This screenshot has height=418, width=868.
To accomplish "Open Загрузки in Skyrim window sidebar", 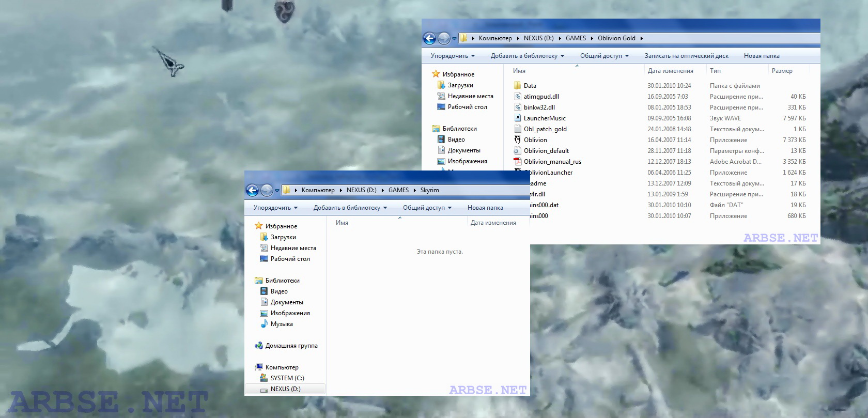I will click(278, 237).
